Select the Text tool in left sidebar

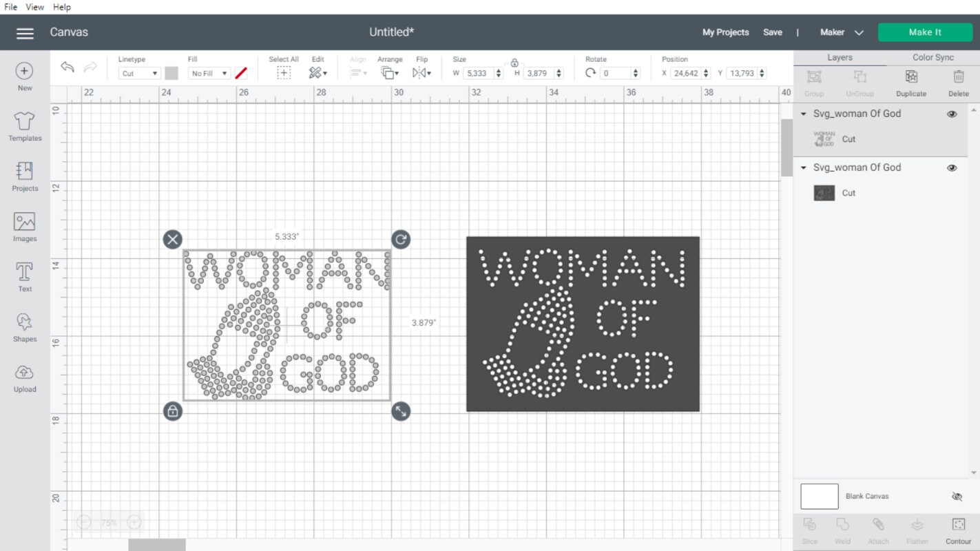(24, 278)
